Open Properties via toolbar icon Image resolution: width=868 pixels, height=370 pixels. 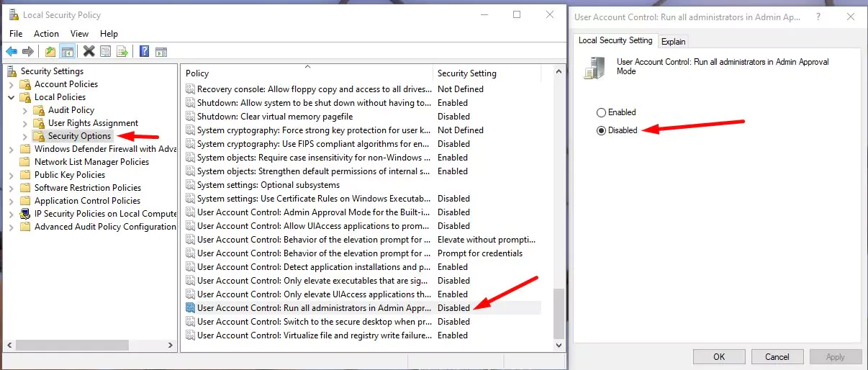(106, 51)
